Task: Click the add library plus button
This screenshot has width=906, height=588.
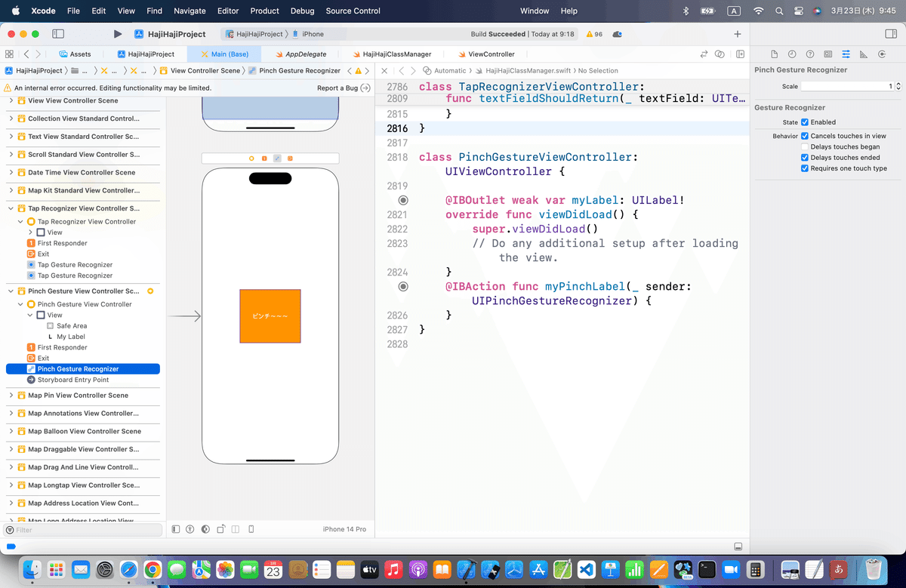Action: pyautogui.click(x=738, y=34)
